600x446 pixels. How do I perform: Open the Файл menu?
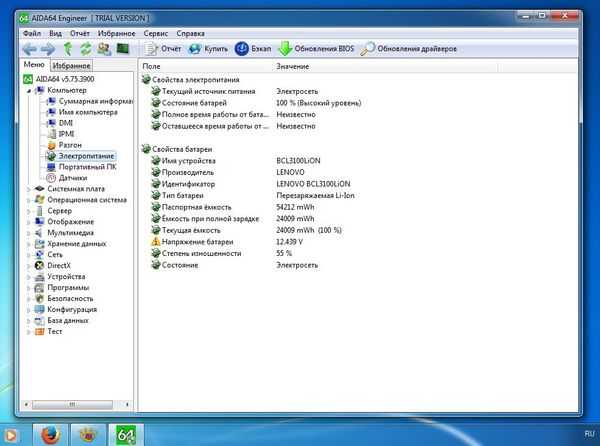pyautogui.click(x=32, y=33)
